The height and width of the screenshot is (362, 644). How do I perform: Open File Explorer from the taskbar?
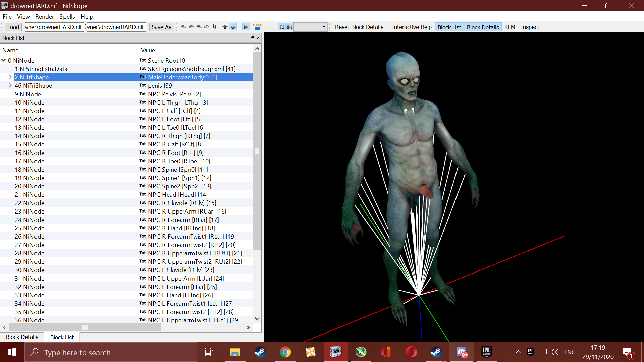point(235,352)
